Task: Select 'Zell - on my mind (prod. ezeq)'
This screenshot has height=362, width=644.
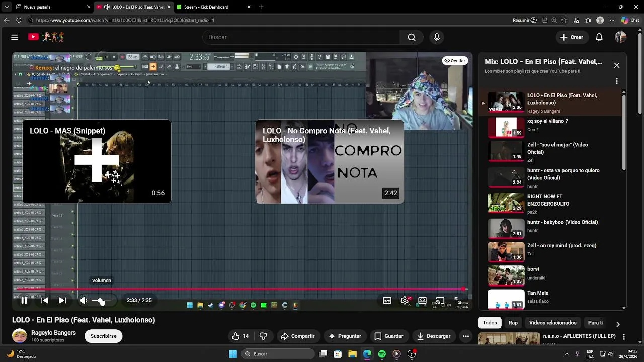Action: point(551,252)
